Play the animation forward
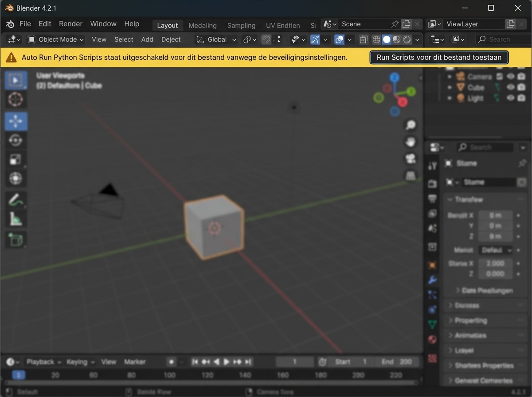 click(x=227, y=362)
